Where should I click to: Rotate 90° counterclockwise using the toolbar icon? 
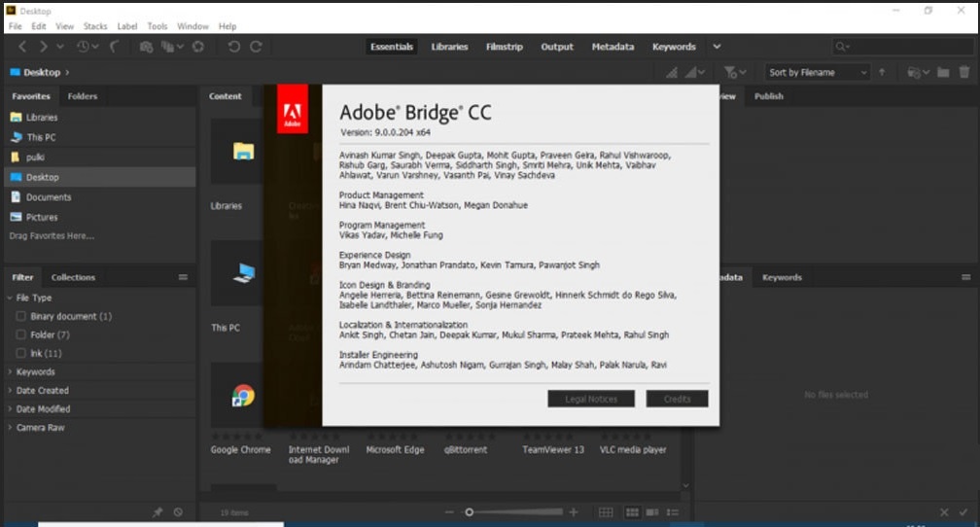coord(234,47)
